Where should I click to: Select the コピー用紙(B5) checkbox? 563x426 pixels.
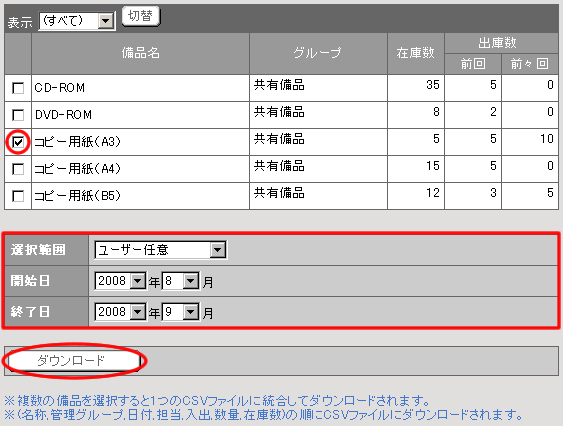point(18,196)
